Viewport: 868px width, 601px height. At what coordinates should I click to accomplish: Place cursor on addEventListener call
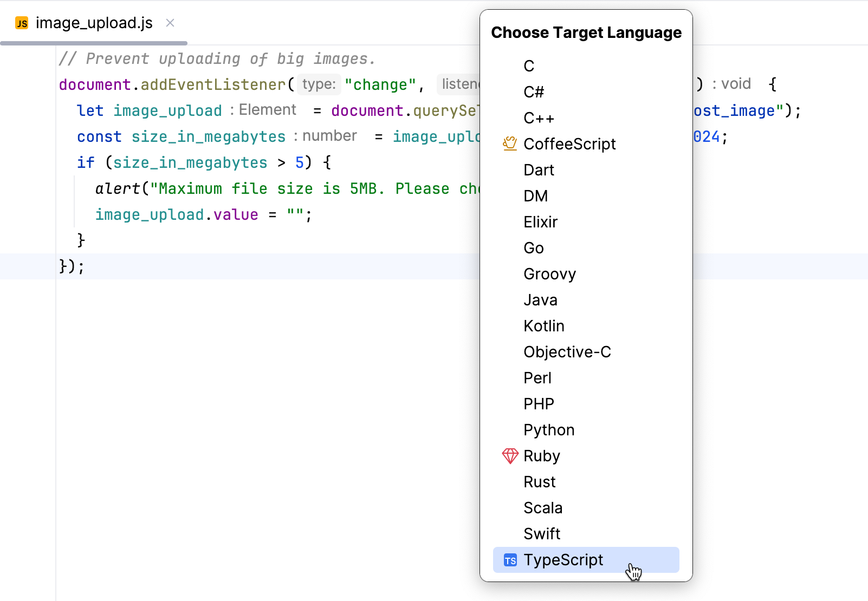[x=212, y=84]
